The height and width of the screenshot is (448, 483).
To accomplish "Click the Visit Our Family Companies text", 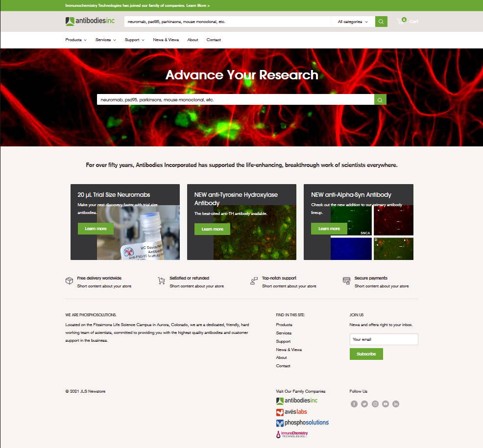I will (x=301, y=391).
